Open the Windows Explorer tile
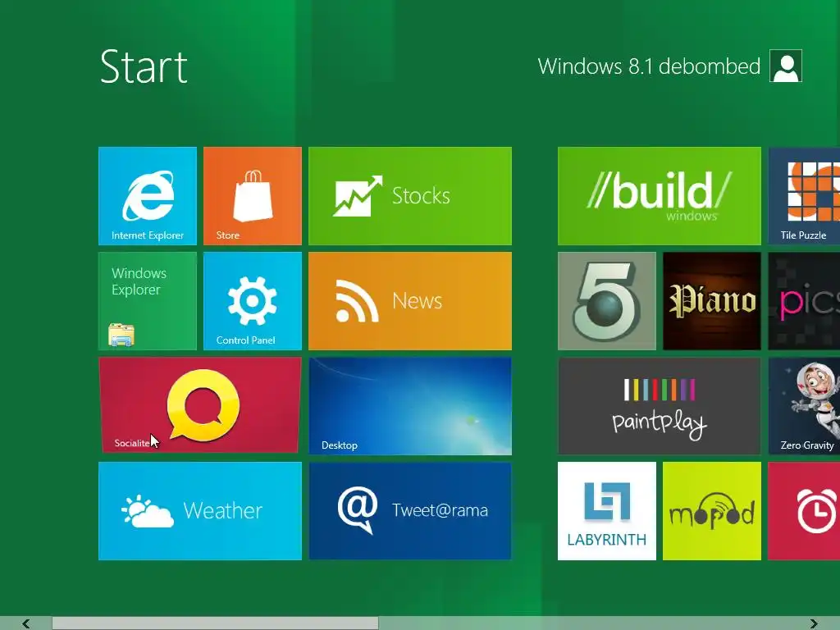Image resolution: width=840 pixels, height=630 pixels. tap(148, 301)
